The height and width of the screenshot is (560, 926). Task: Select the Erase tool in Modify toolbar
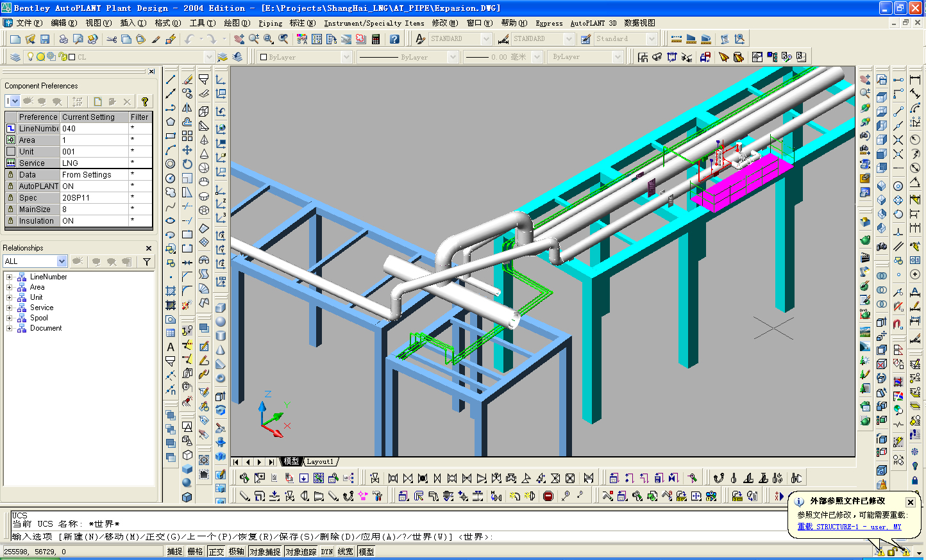click(187, 79)
